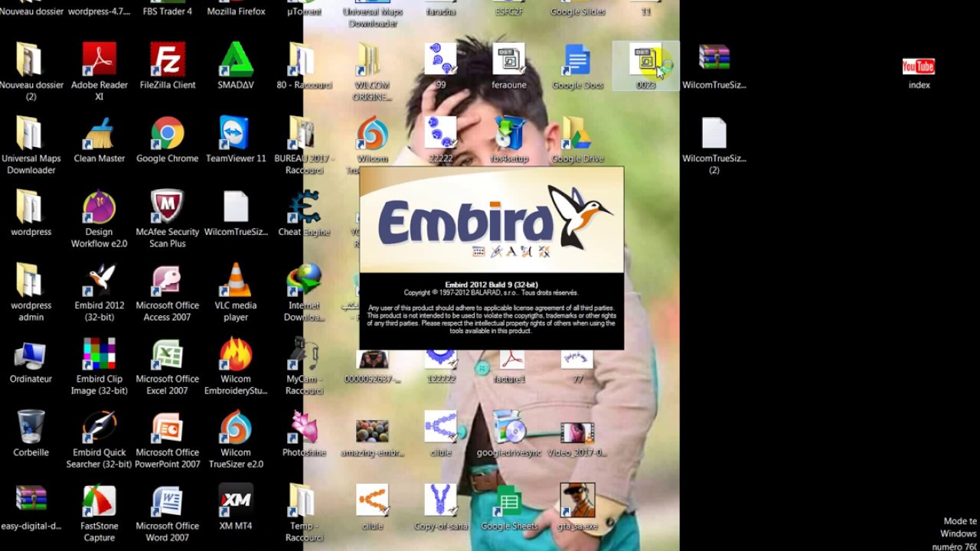Select the easy-digital-d... archive file

[31, 507]
